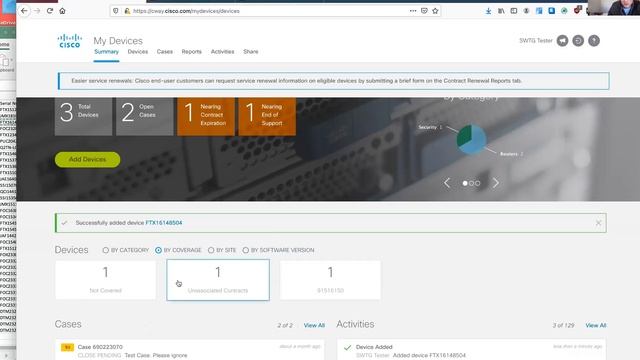Click the circular icon beside the megaphone
This screenshot has height=360, width=640.
[x=578, y=41]
